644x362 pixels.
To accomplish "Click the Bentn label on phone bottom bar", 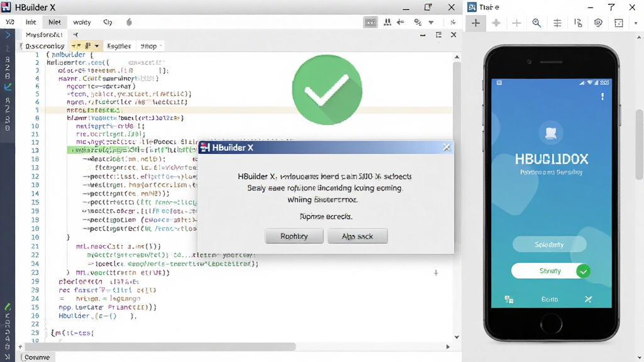I will pos(550,299).
